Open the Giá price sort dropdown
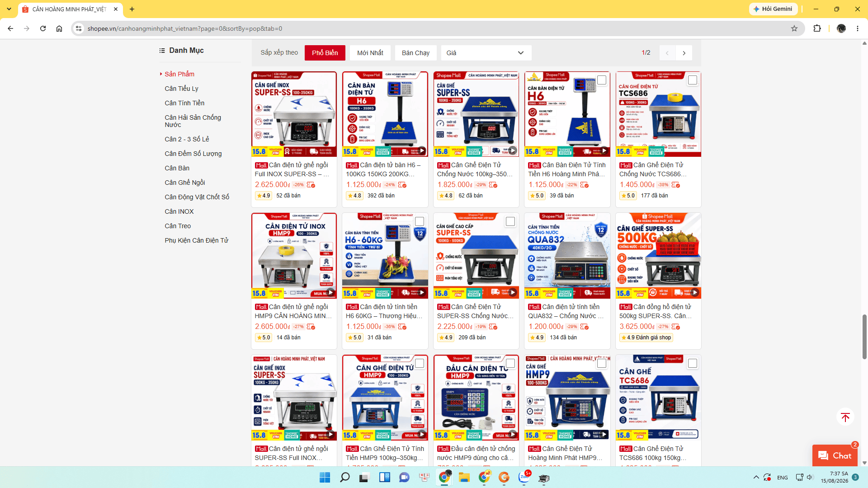This screenshot has height=488, width=868. tap(486, 53)
